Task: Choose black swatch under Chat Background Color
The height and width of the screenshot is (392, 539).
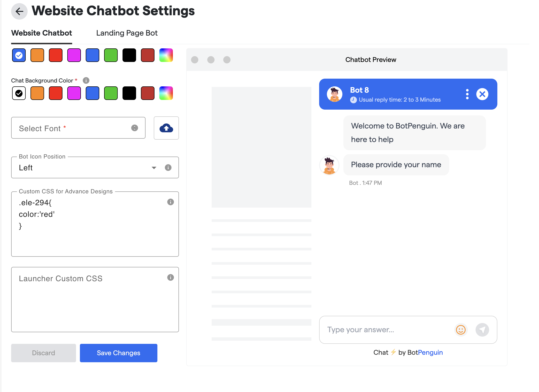Action: tap(129, 93)
